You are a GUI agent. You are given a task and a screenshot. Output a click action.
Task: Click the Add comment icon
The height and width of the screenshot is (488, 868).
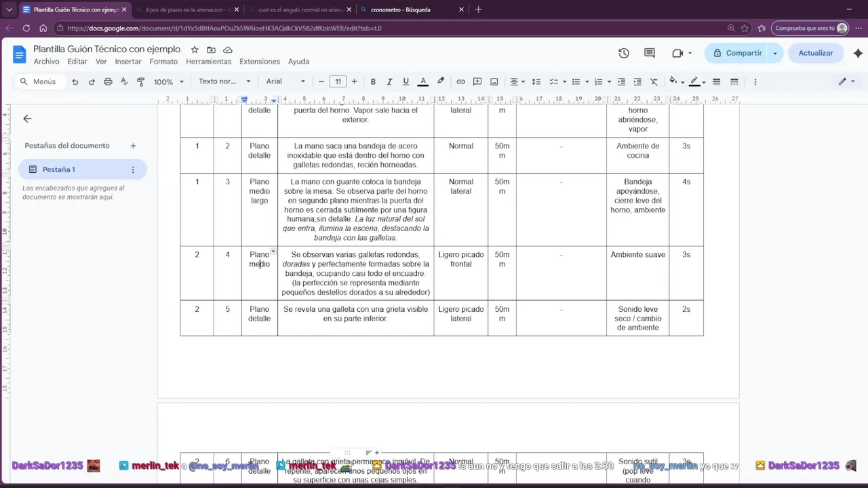tap(477, 81)
